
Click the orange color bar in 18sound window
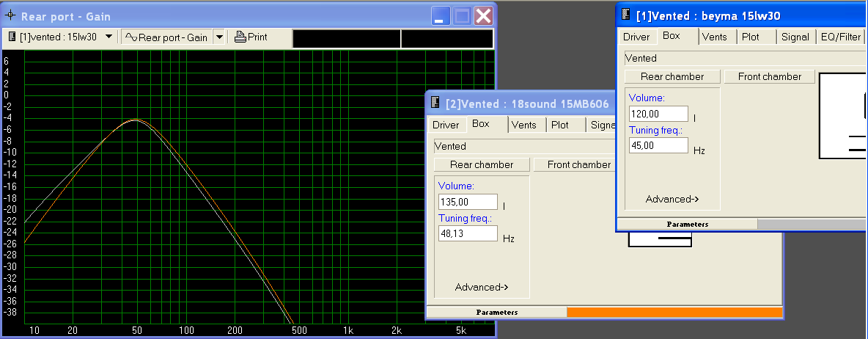674,313
